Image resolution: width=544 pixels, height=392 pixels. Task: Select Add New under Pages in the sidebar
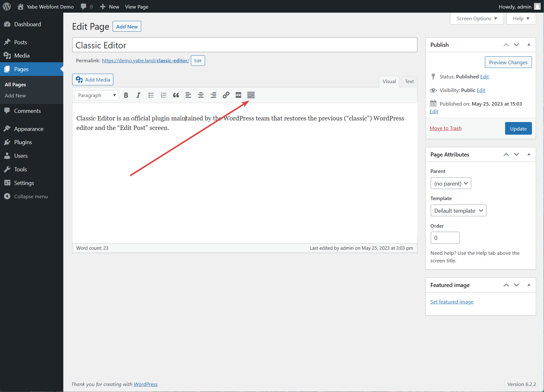point(15,95)
